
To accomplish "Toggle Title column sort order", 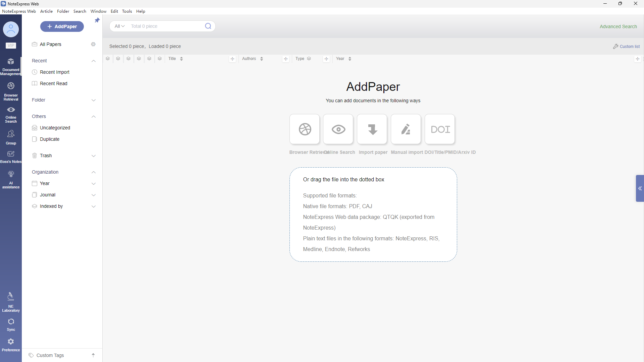I will (181, 59).
